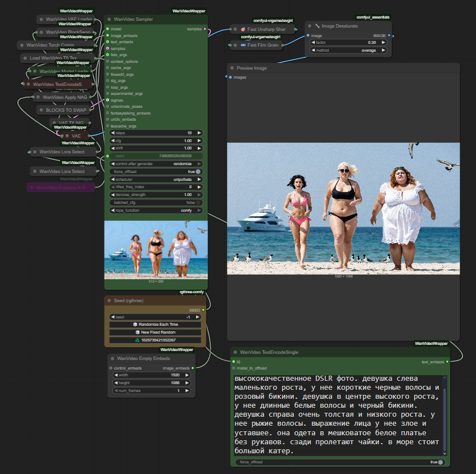
Task: Click the wrench icon on Image Desaturate
Action: click(x=317, y=26)
